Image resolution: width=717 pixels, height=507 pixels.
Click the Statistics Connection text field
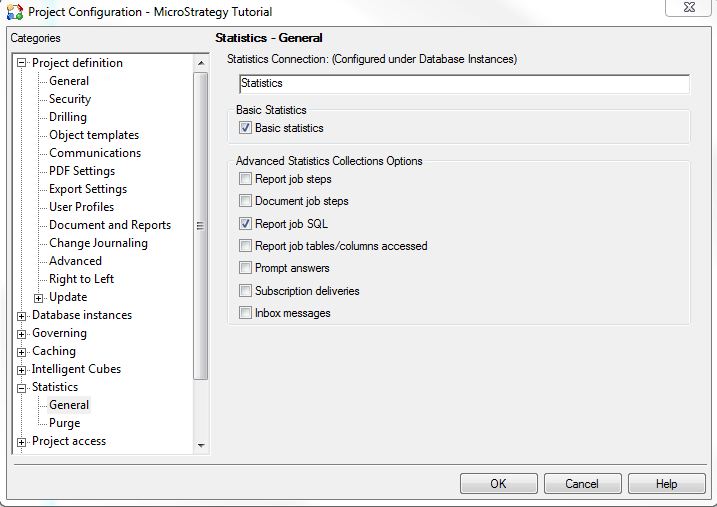[464, 84]
